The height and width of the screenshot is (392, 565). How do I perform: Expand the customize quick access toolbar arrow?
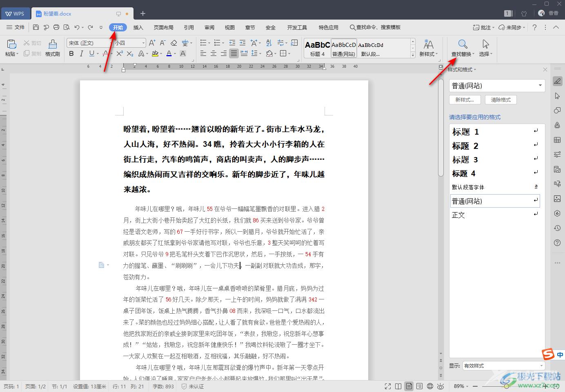click(101, 27)
